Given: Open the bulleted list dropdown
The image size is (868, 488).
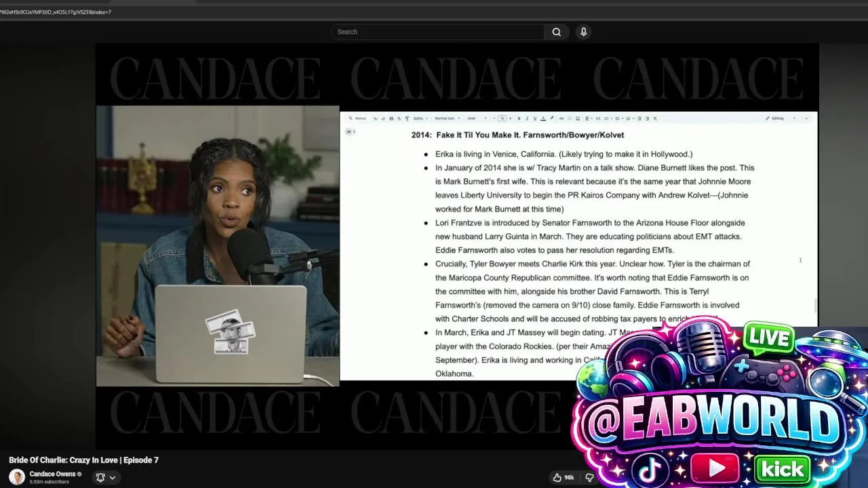Looking at the screenshot, I should 618,119.
